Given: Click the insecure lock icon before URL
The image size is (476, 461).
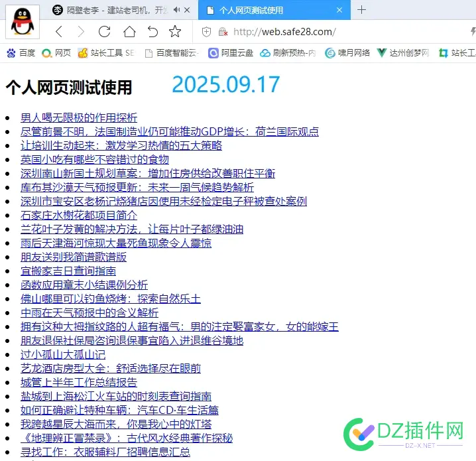Looking at the screenshot, I should click(x=223, y=32).
